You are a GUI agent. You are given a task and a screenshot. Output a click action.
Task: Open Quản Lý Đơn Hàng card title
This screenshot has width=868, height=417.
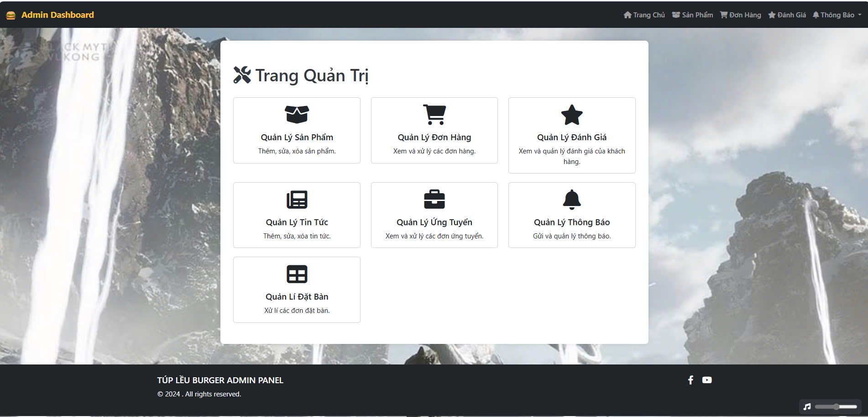(x=434, y=137)
